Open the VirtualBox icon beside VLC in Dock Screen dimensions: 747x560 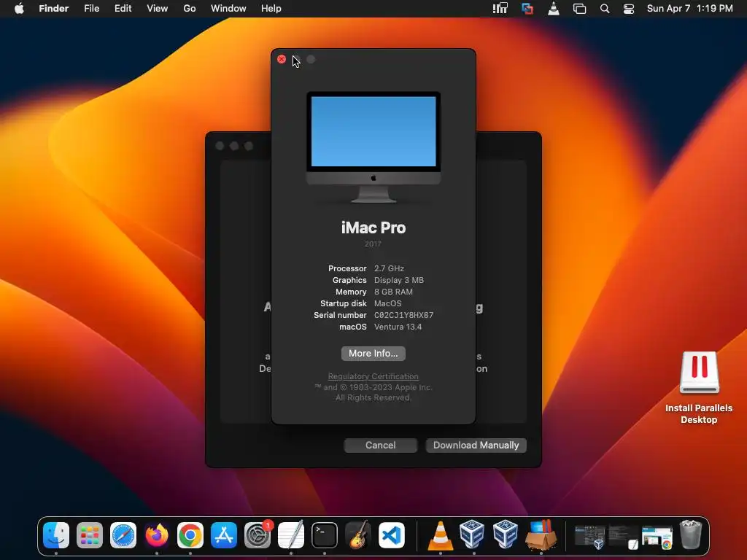pos(472,534)
